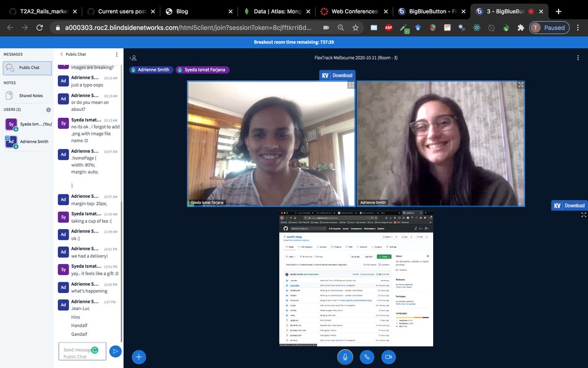This screenshot has width=588, height=368.
Task: Fullscreen Adrienne Smith's webcam
Action: (x=521, y=85)
